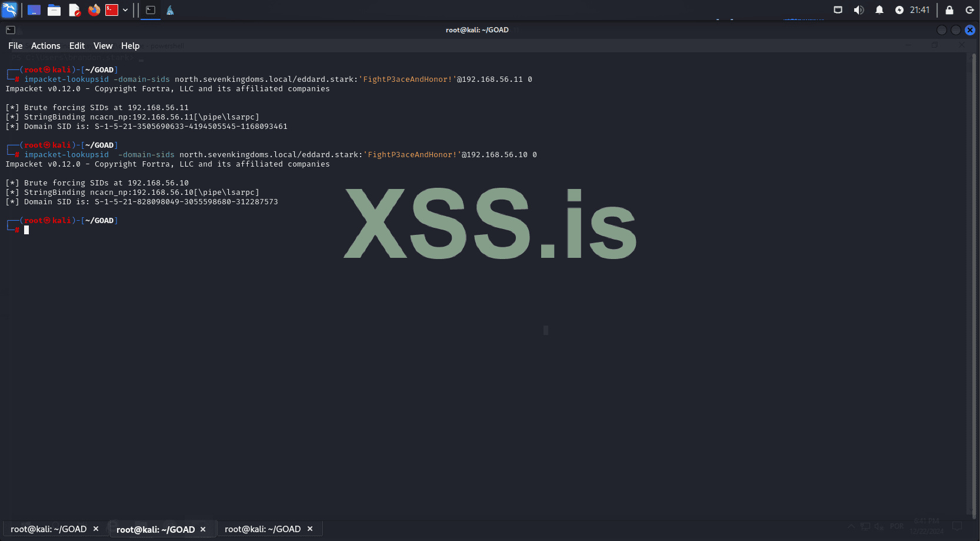Viewport: 980px width, 541px height.
Task: Open the power manager tray icon
Action: [x=899, y=10]
